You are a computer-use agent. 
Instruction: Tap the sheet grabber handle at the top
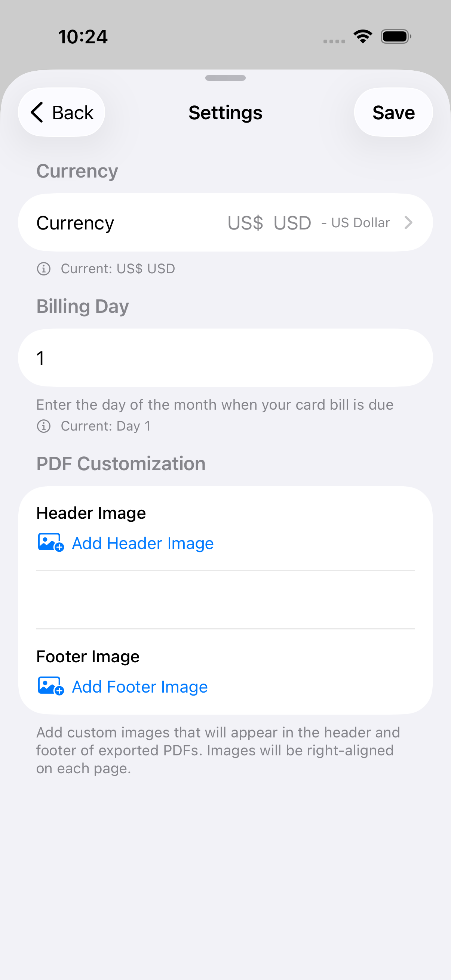pos(225,78)
